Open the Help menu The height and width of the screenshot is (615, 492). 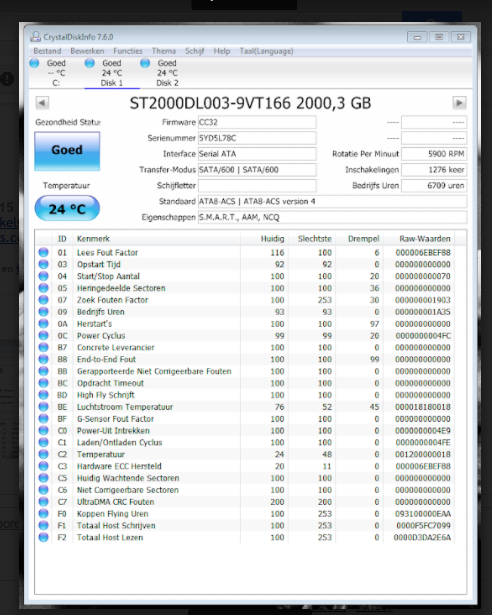(222, 51)
